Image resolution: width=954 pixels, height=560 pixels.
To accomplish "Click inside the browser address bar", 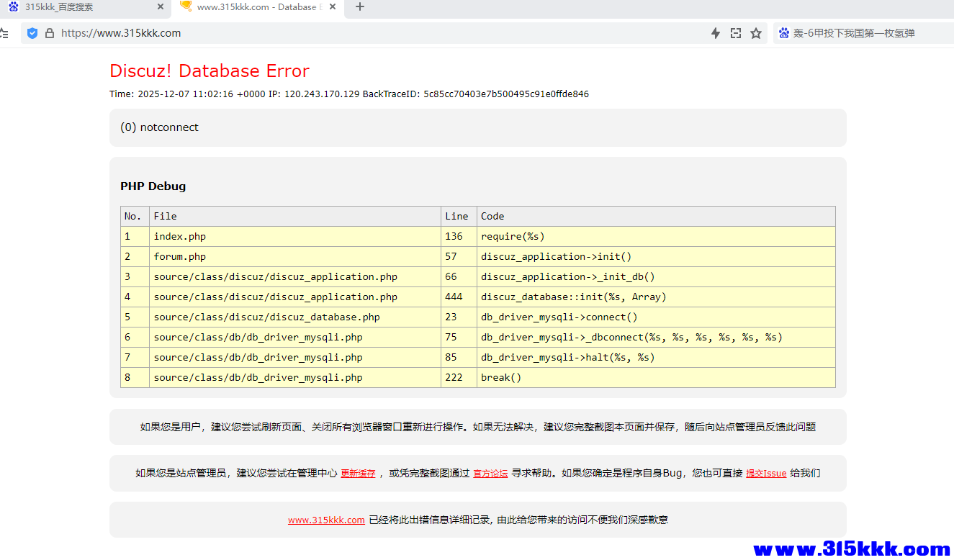I will pos(288,33).
